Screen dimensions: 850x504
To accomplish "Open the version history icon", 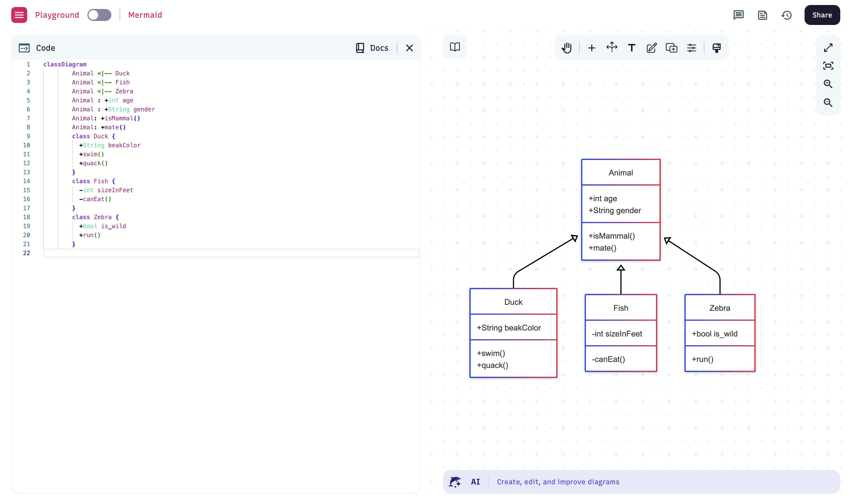I will click(x=786, y=15).
